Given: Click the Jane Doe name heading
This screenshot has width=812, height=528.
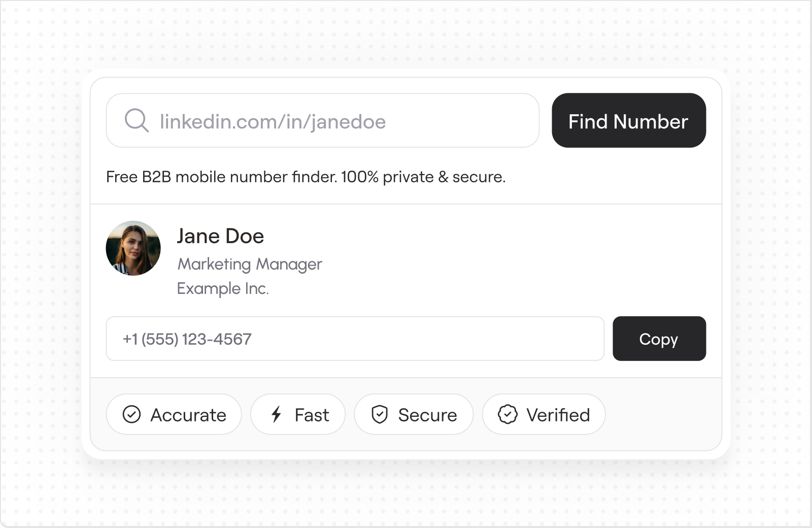Looking at the screenshot, I should coord(220,236).
